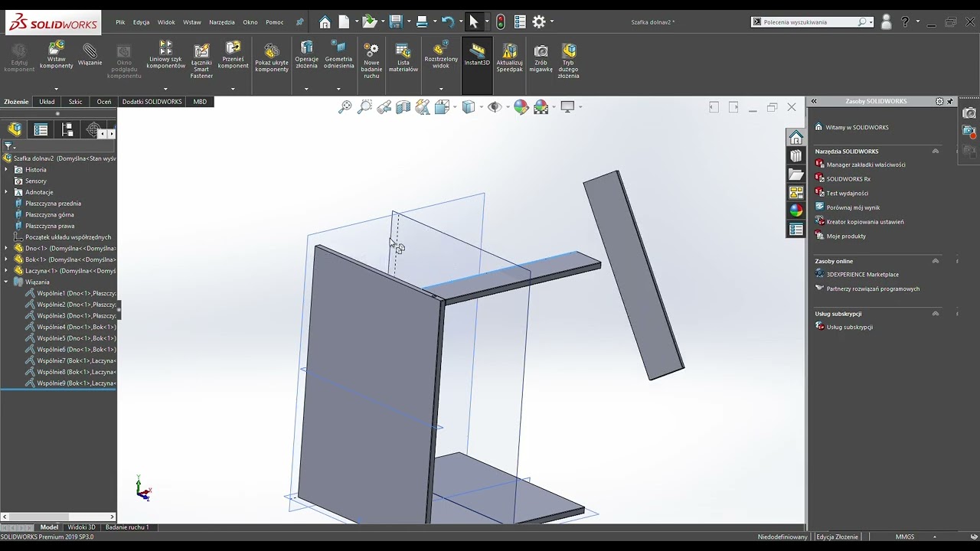980x551 pixels.
Task: Expand the Historia tree node
Action: [x=6, y=170]
